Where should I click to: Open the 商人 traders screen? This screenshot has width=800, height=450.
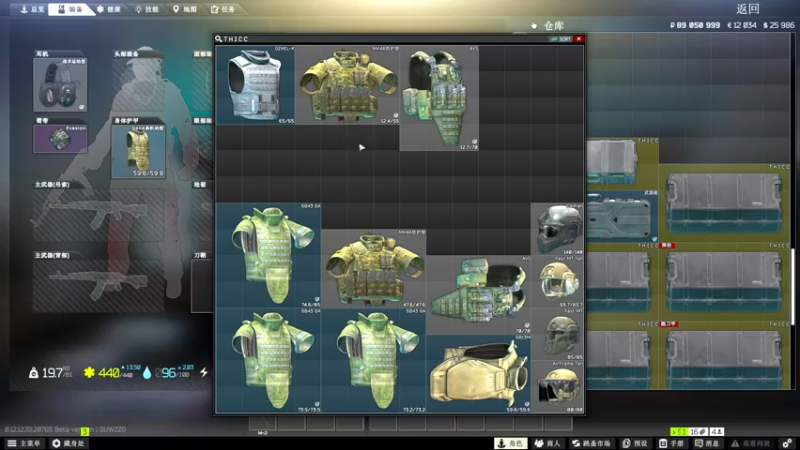pos(547,443)
